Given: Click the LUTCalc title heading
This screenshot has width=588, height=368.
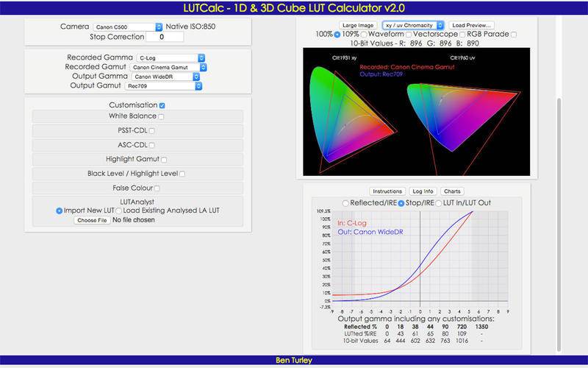Looking at the screenshot, I should click(x=294, y=8).
